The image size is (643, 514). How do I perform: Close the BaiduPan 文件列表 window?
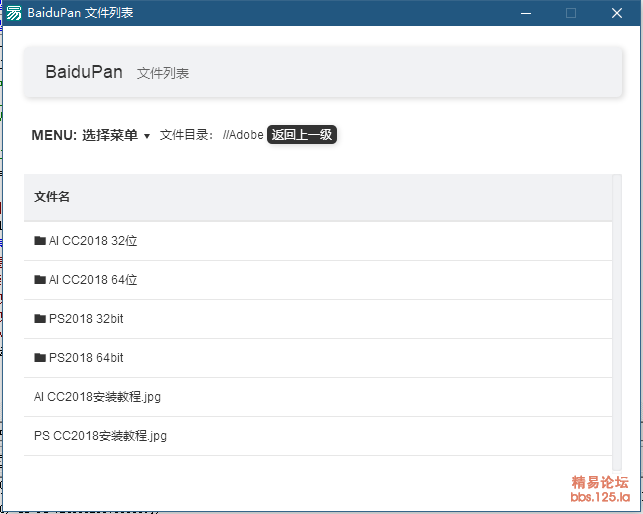(x=617, y=13)
